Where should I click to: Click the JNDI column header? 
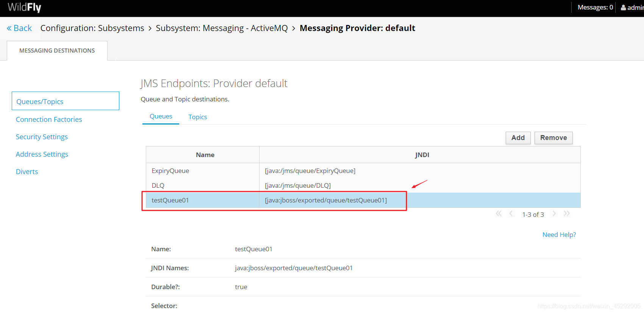pyautogui.click(x=420, y=155)
